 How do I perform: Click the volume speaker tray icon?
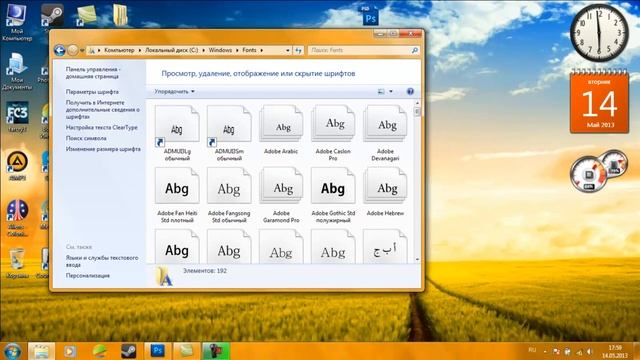coord(590,351)
